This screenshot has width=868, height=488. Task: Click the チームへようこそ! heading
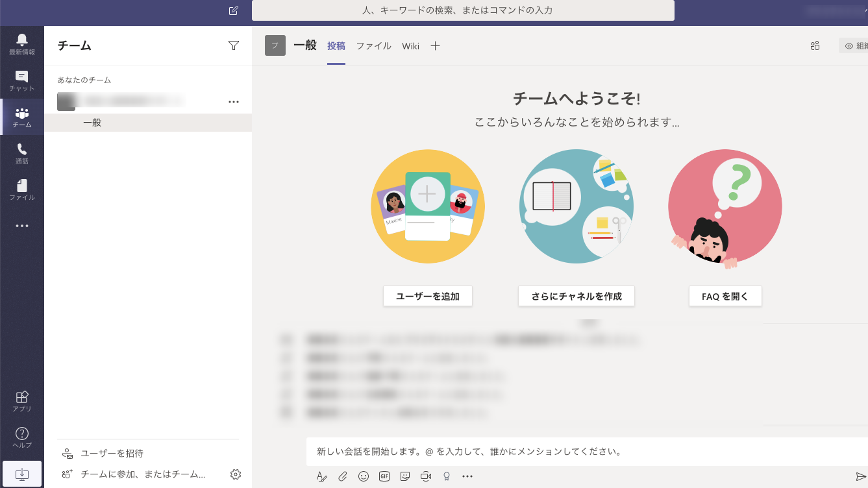click(x=577, y=99)
